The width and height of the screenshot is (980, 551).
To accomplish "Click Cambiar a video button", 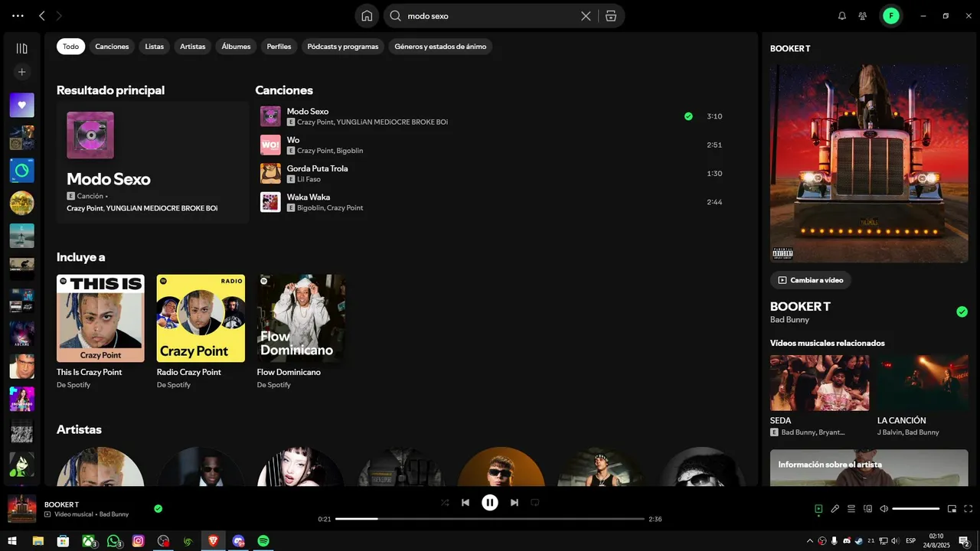I will (x=810, y=280).
